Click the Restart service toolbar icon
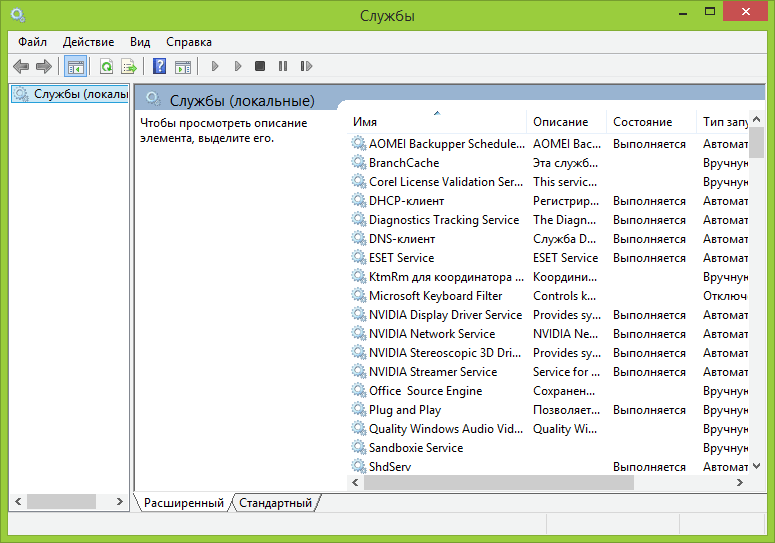 click(x=304, y=67)
